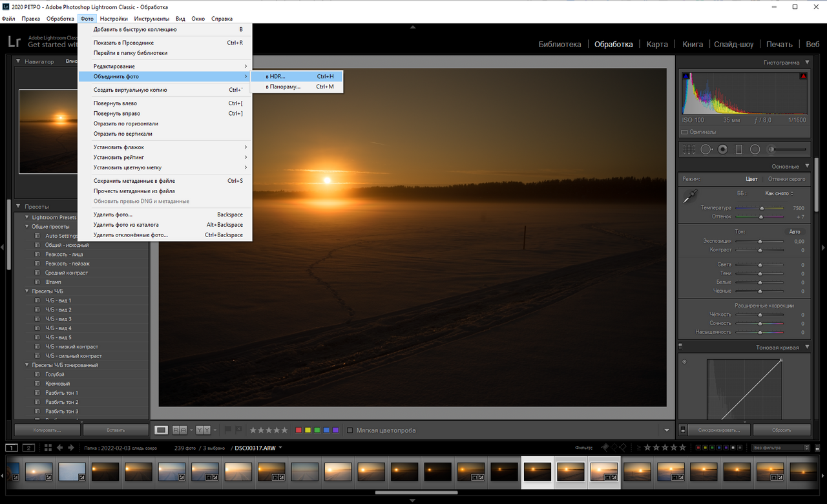Select the Radial Filter tool
827x504 pixels.
tap(755, 149)
